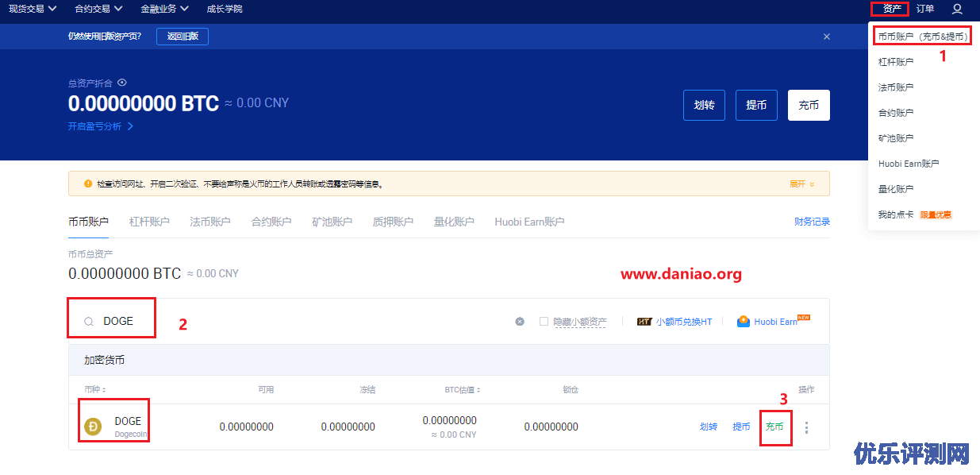Image resolution: width=980 pixels, height=475 pixels.
Task: Sort by the 币种 column
Action: click(x=94, y=390)
